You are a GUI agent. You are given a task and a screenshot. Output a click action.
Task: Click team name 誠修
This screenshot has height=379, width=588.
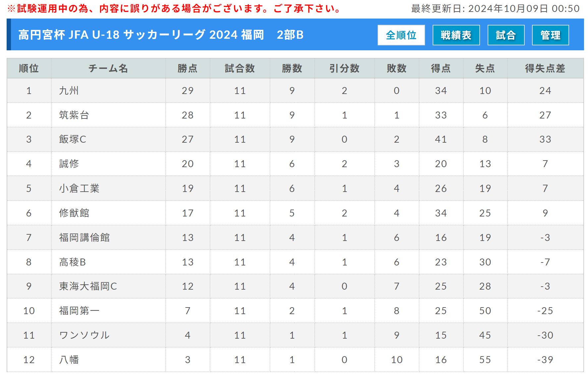[69, 164]
